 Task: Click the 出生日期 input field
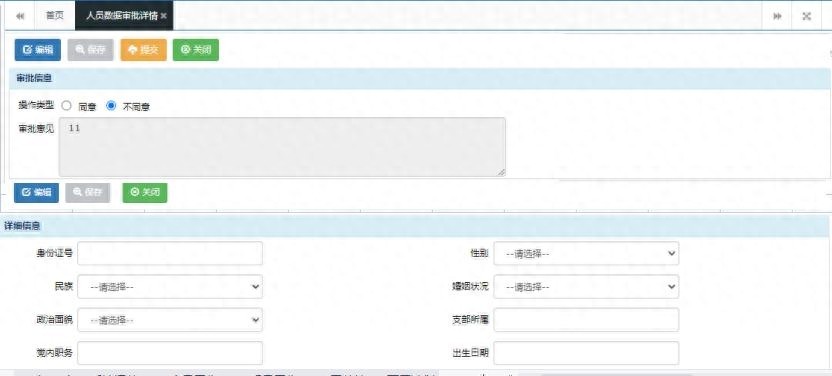586,353
